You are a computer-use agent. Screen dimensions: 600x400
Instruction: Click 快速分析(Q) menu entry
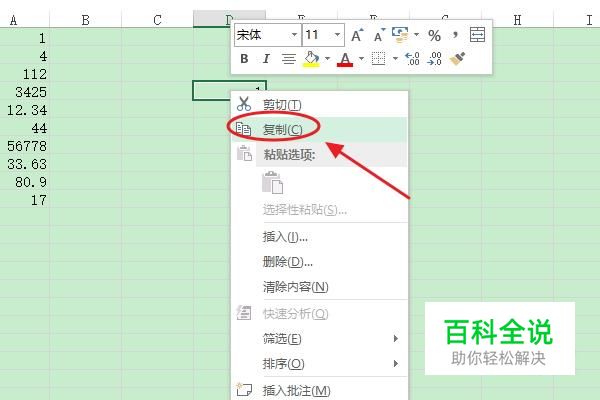(320, 314)
